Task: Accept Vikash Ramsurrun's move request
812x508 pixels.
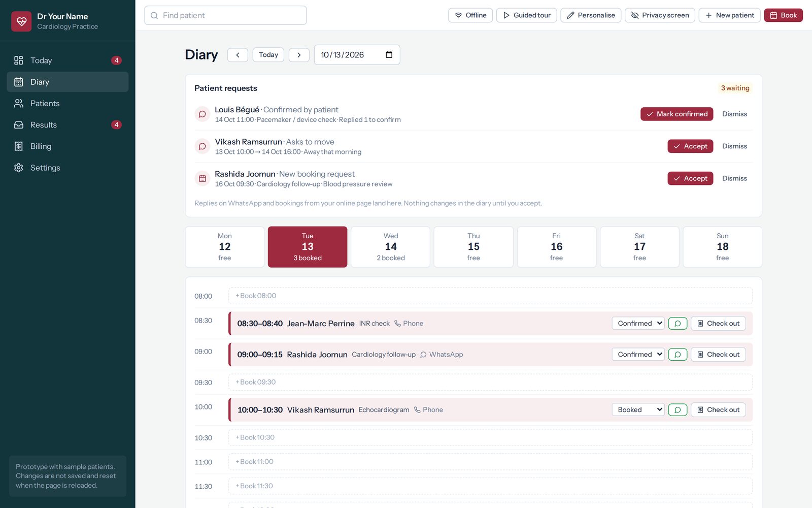Action: pyautogui.click(x=690, y=146)
